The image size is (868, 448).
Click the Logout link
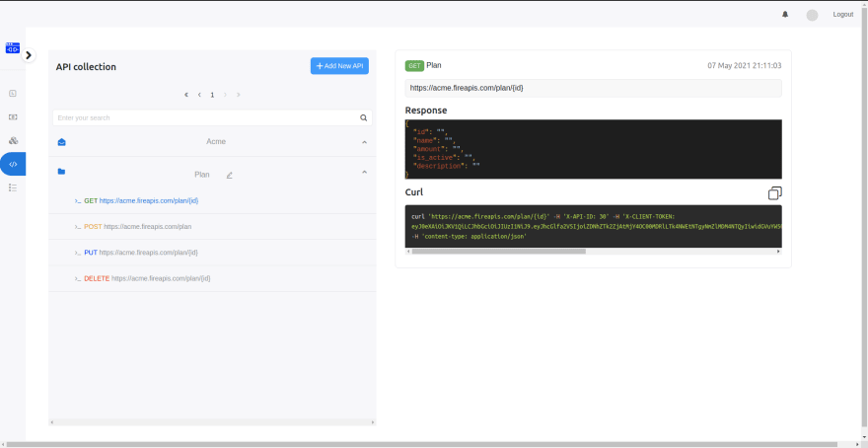click(x=843, y=15)
